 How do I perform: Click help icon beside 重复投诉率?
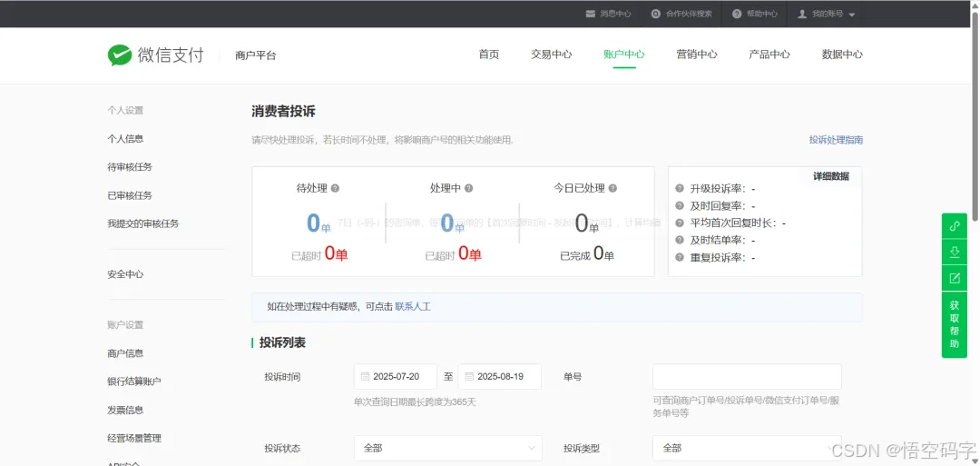pyautogui.click(x=680, y=257)
